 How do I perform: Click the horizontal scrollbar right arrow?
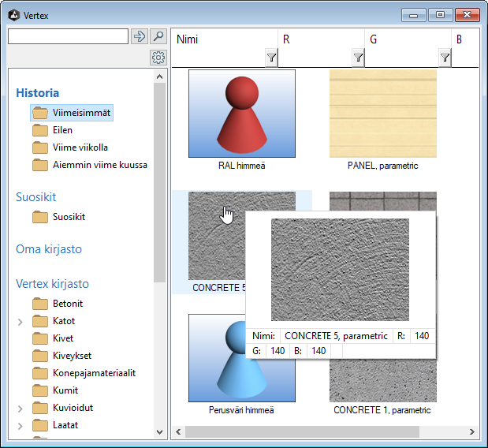(x=473, y=432)
